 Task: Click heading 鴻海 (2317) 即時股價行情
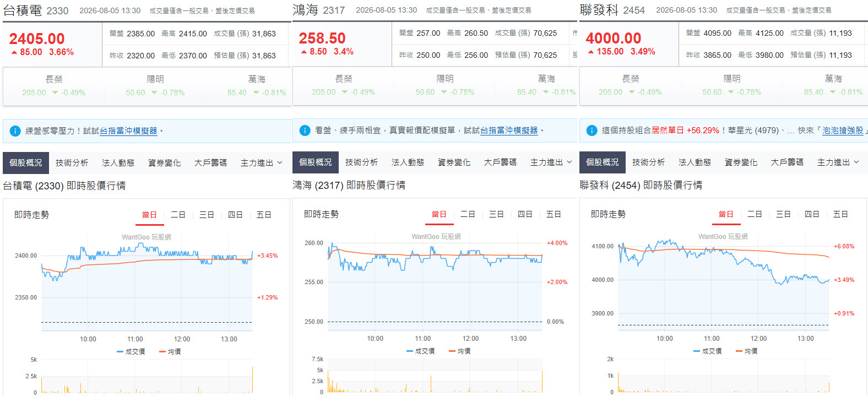point(349,186)
